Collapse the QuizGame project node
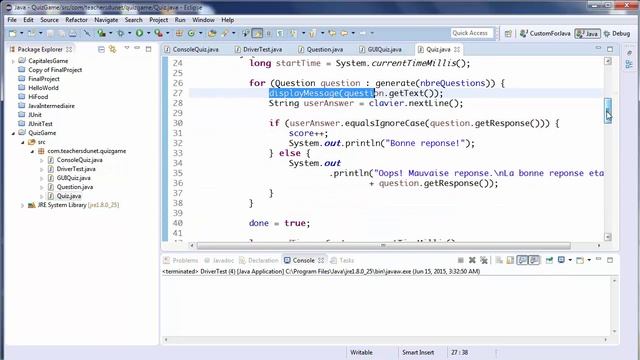This screenshot has height=360, width=640. point(13,133)
